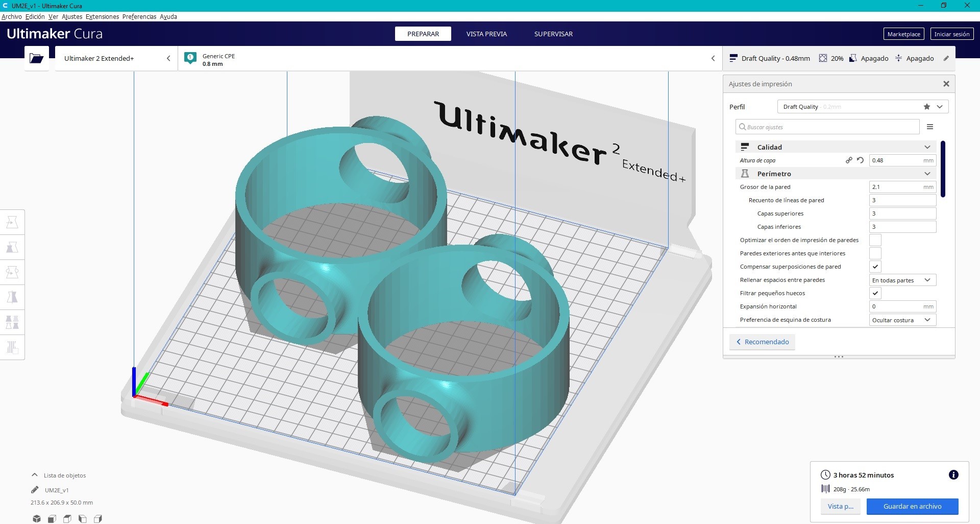Open file with the folder icon
Image resolution: width=980 pixels, height=524 pixels.
36,58
